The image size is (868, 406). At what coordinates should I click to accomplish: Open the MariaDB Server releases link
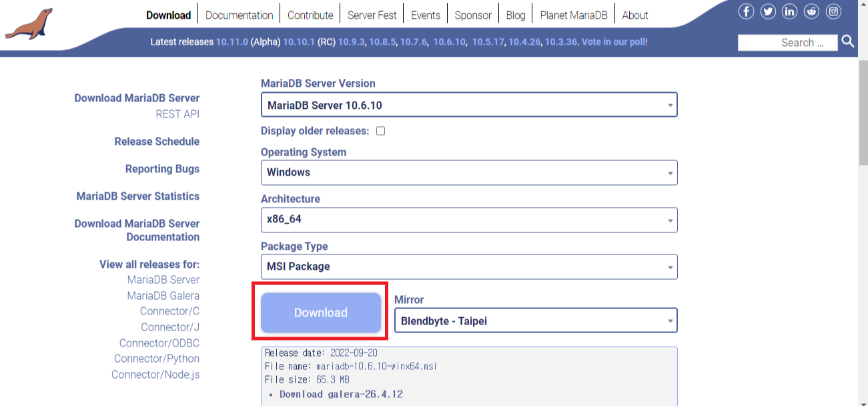click(x=163, y=280)
